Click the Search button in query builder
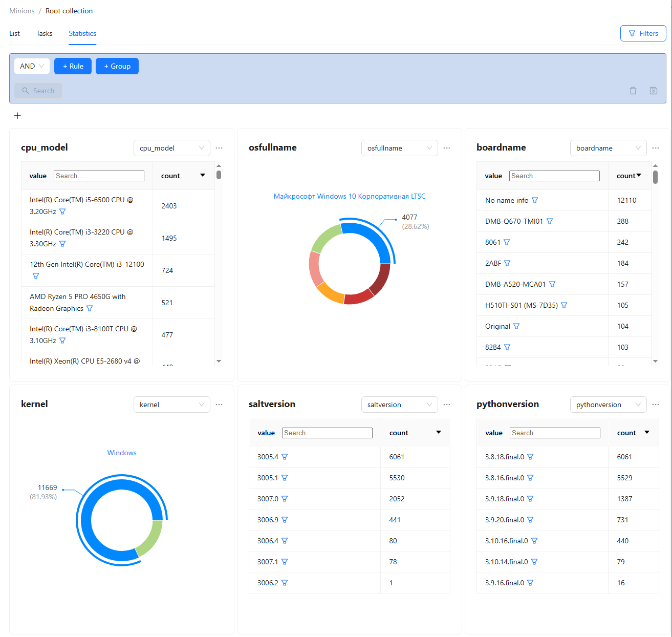The image size is (672, 637). click(x=38, y=91)
